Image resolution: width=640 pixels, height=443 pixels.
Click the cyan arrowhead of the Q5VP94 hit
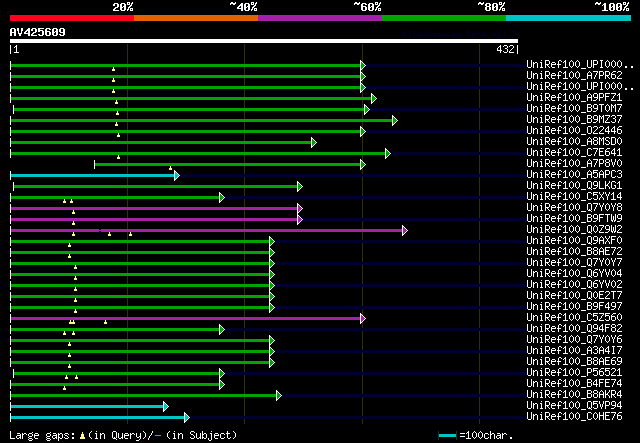tap(165, 406)
